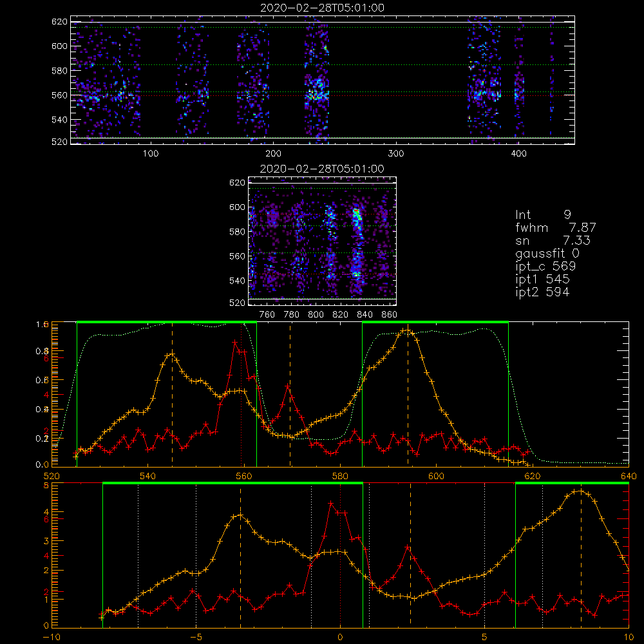644x644 pixels.
Task: Click the 840 tick label under middle image
Action: click(365, 315)
